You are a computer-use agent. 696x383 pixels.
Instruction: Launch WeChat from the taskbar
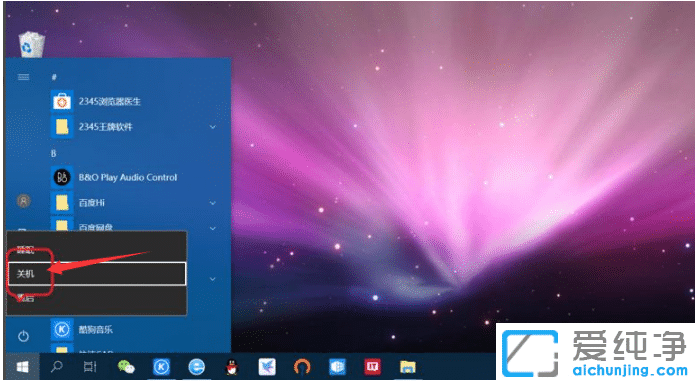click(x=126, y=367)
